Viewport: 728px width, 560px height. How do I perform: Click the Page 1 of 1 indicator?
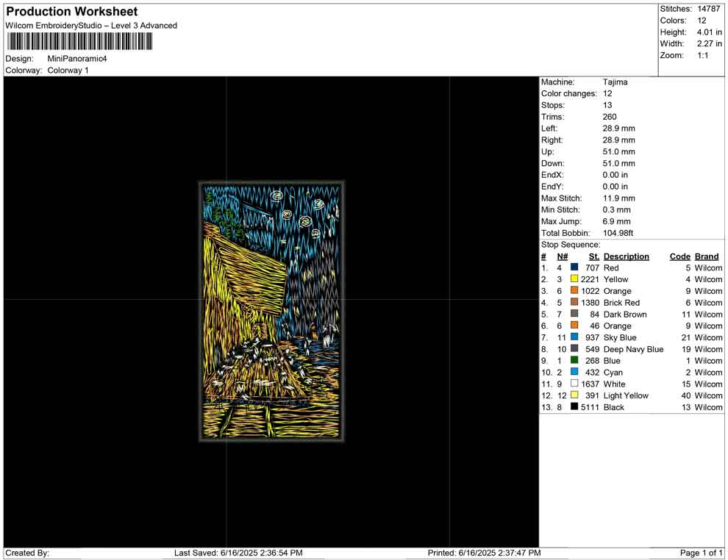coord(701,553)
